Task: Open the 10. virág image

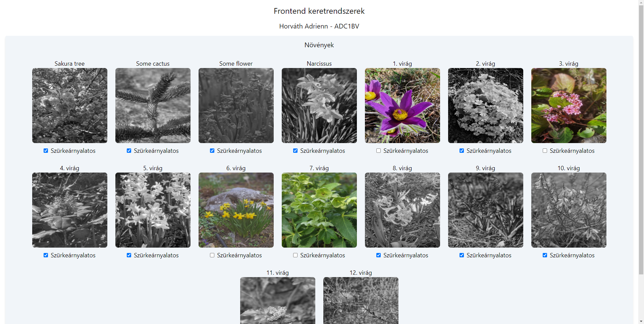Action: [x=569, y=210]
